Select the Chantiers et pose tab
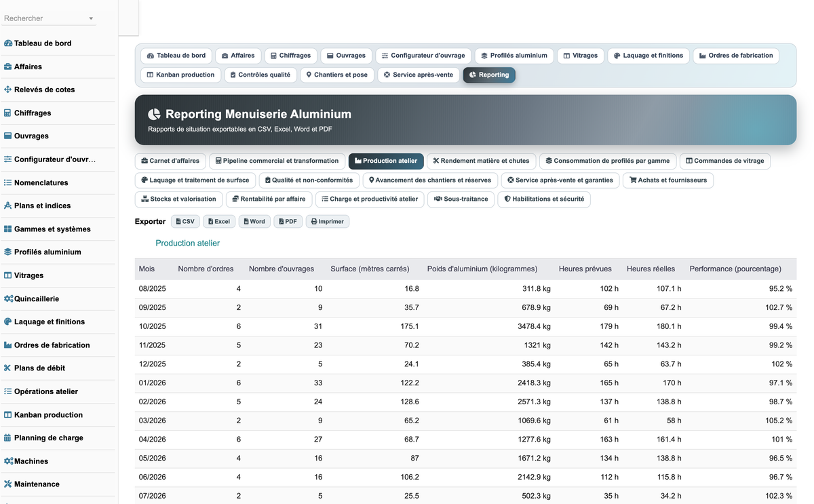This screenshot has width=814, height=504. click(337, 75)
